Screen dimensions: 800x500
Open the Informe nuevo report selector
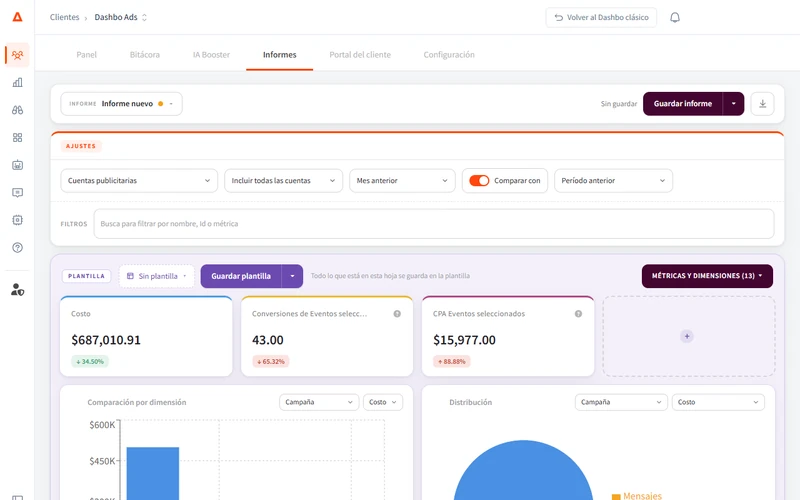121,104
